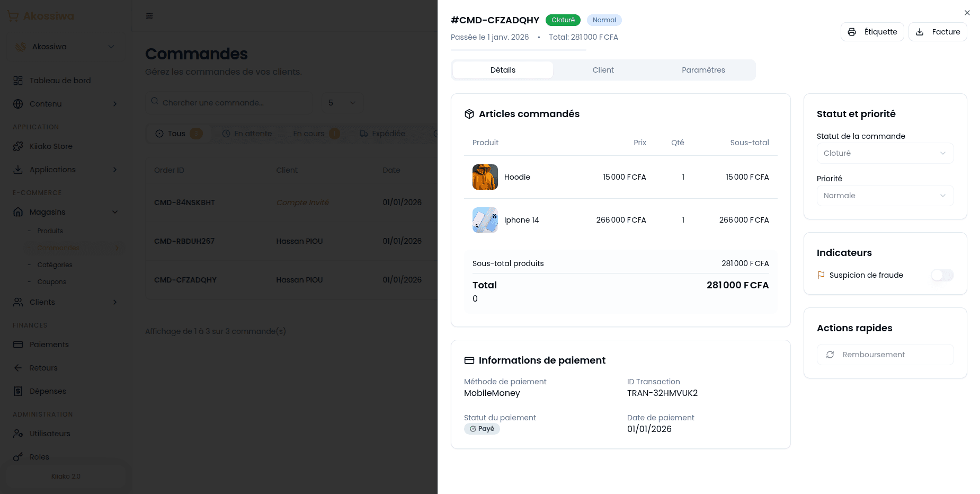The image size is (980, 494).
Task: Click the Articles commandés package icon
Action: 469,114
